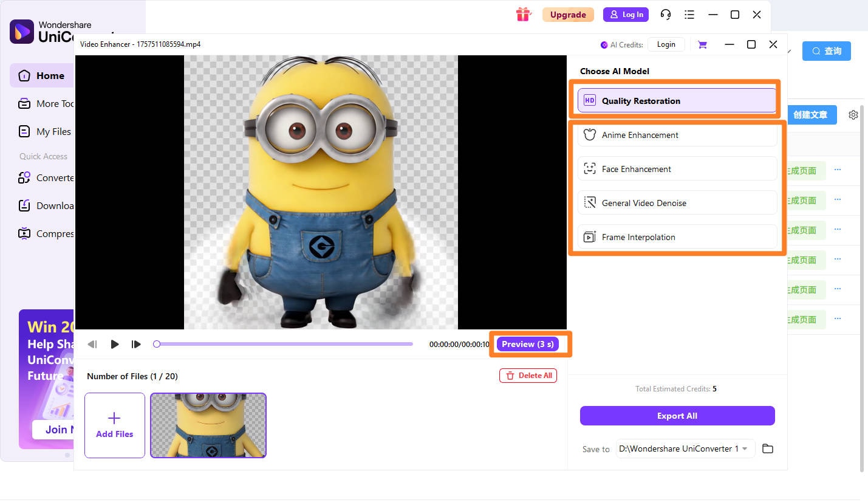Click the Upgrade button
Screen dimensions: 868x502
click(568, 15)
